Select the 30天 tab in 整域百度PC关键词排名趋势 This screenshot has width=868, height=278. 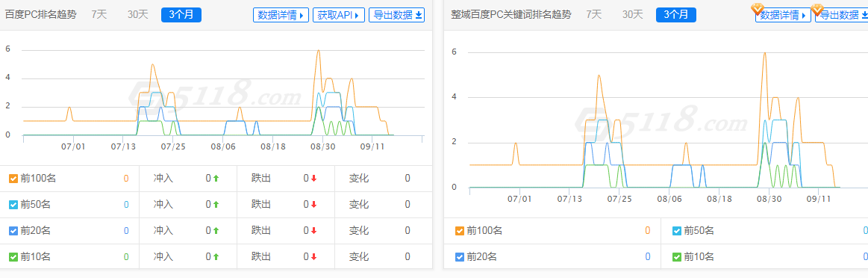pyautogui.click(x=633, y=15)
